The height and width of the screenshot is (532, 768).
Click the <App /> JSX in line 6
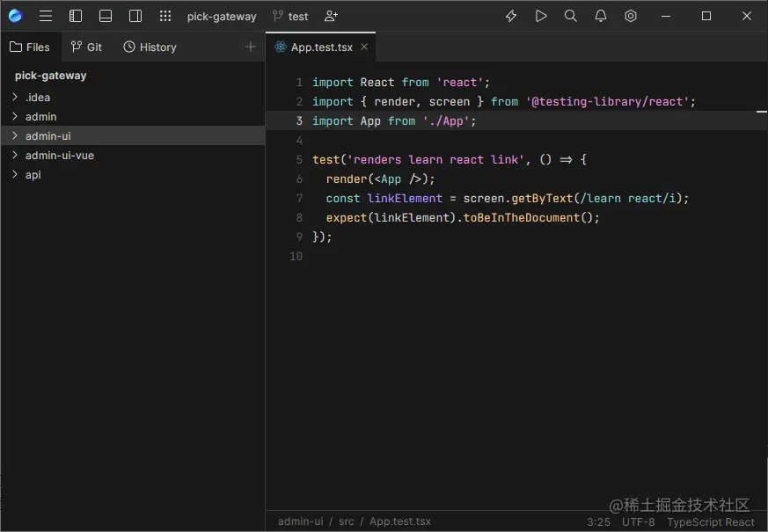pyautogui.click(x=398, y=179)
